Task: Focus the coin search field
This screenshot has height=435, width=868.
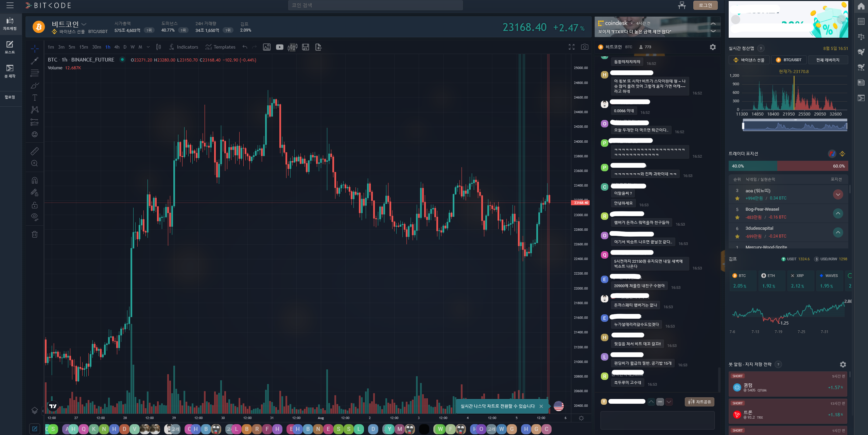Action: 375,5
